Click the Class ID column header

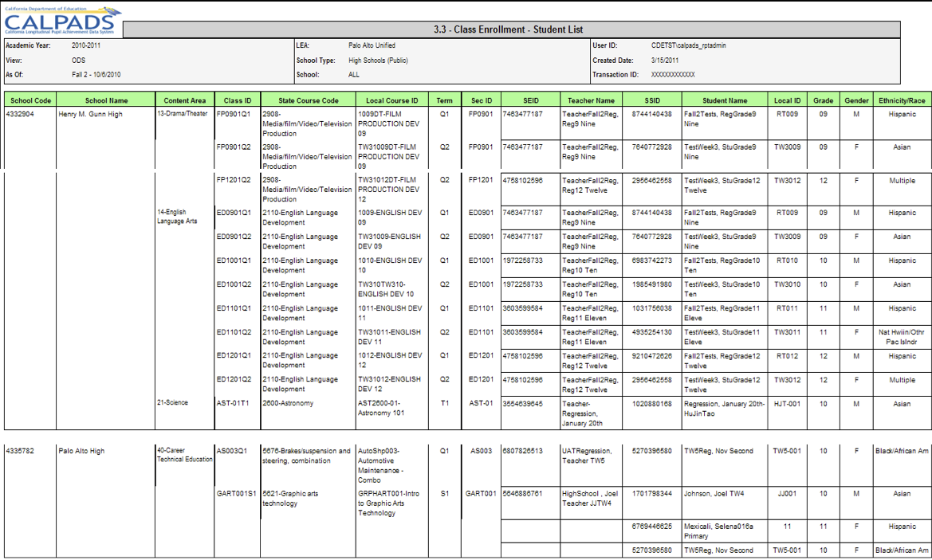(237, 100)
